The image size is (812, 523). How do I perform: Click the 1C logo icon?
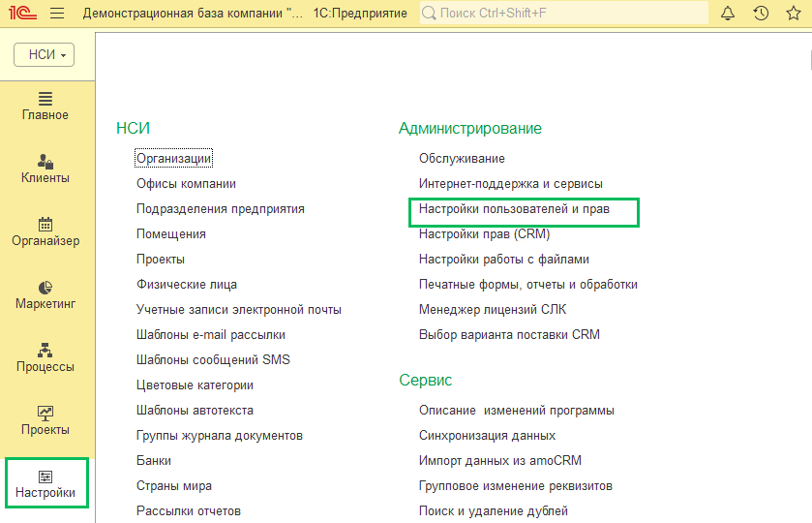click(22, 13)
